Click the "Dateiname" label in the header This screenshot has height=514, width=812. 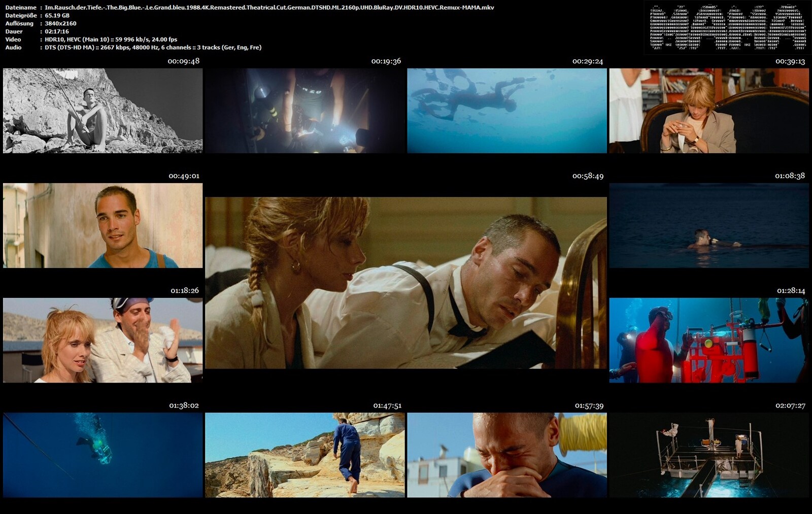click(x=21, y=8)
